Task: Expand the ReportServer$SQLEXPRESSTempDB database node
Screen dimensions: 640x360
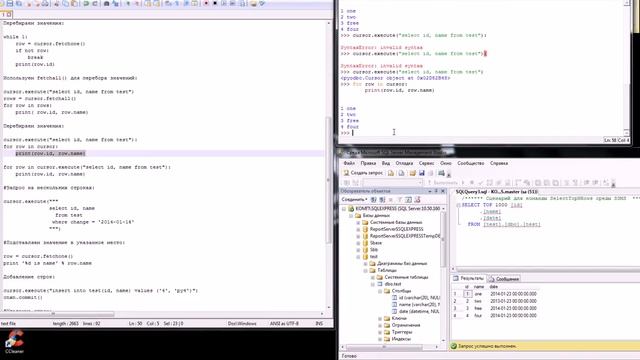Action: coord(358,236)
